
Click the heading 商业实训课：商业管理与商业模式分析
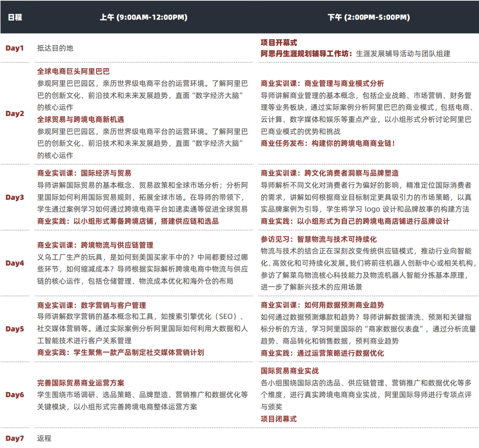pyautogui.click(x=322, y=83)
